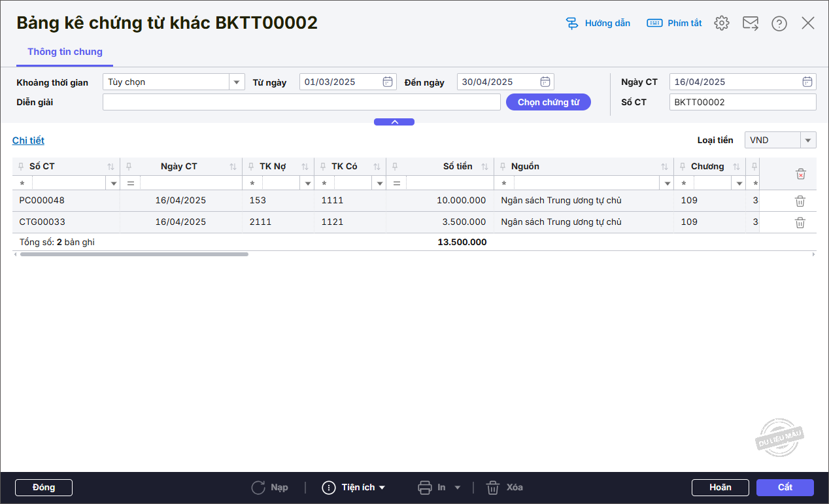Click the Chọn chứng từ button
Screen dimensions: 829x504
click(x=548, y=102)
